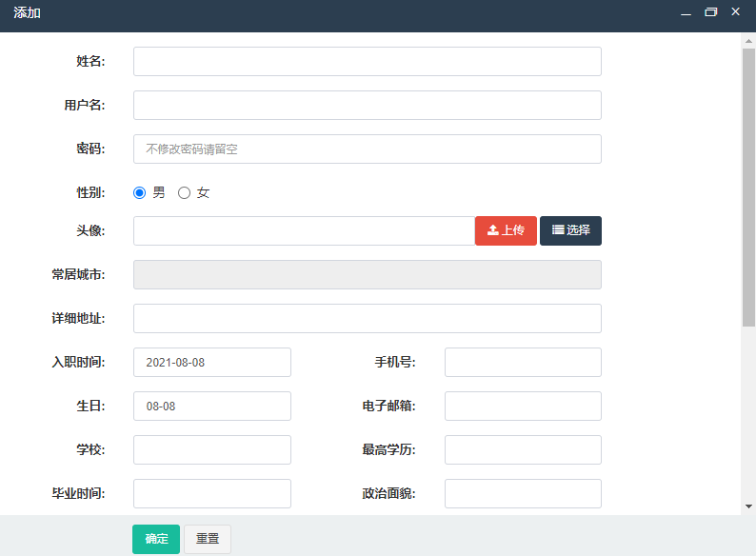The image size is (756, 556).
Task: Minimize the 添加 dialog window
Action: pyautogui.click(x=686, y=12)
